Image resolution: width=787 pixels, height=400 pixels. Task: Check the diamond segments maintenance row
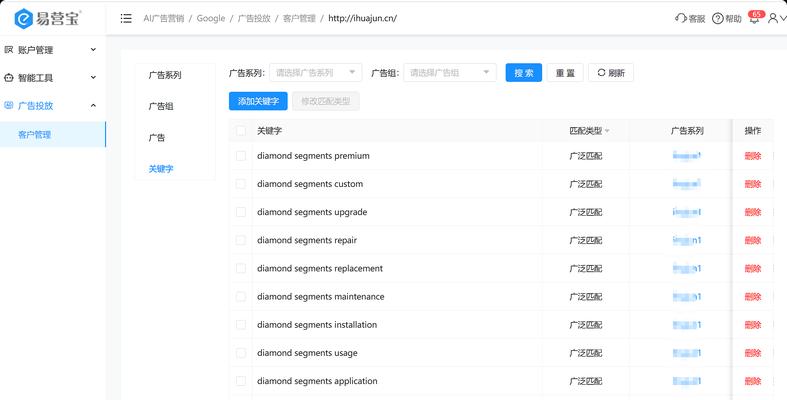coord(241,297)
